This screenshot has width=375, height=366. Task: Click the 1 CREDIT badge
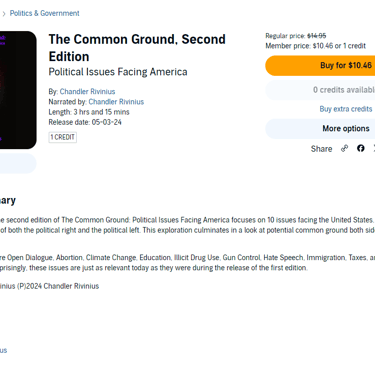63,137
